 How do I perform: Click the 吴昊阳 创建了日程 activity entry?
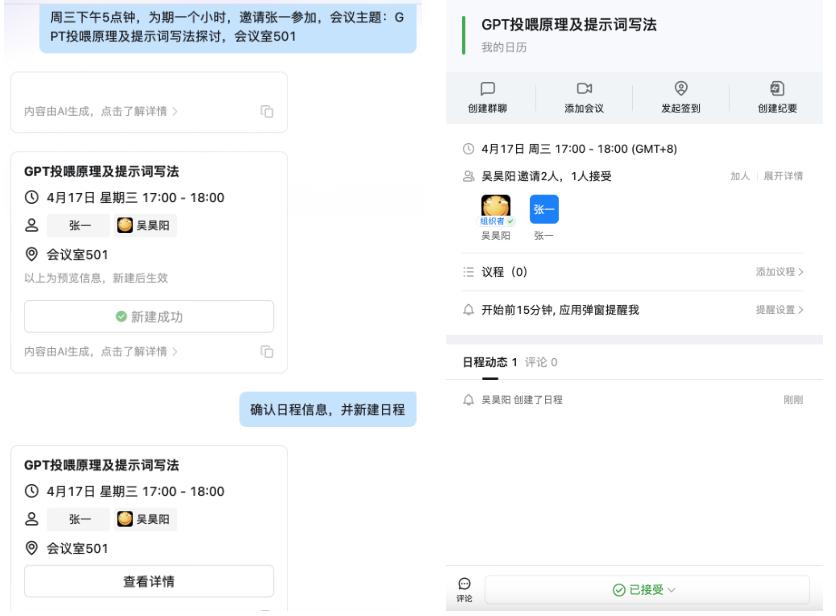(x=522, y=400)
